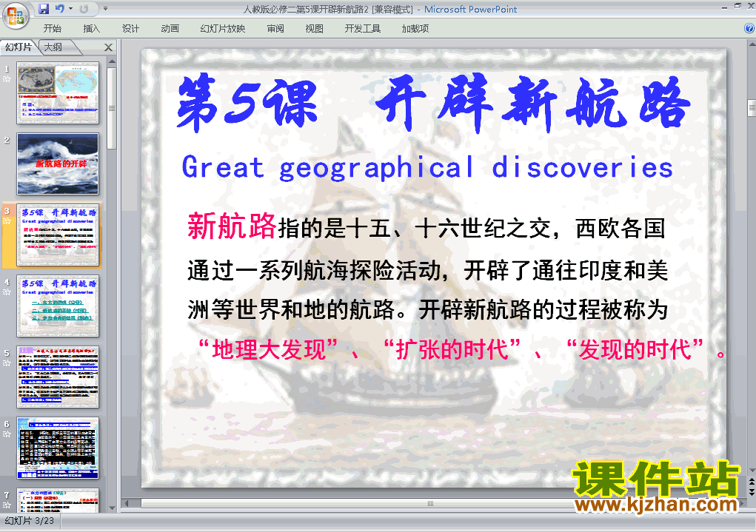The image size is (756, 532).
Task: Click the horizontal scrollbar thumb under slide
Action: [430, 504]
